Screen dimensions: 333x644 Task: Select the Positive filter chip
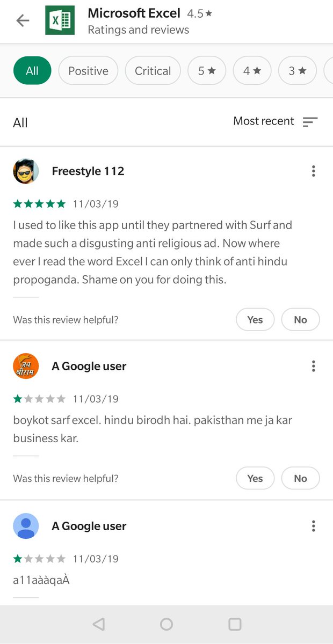(x=88, y=71)
